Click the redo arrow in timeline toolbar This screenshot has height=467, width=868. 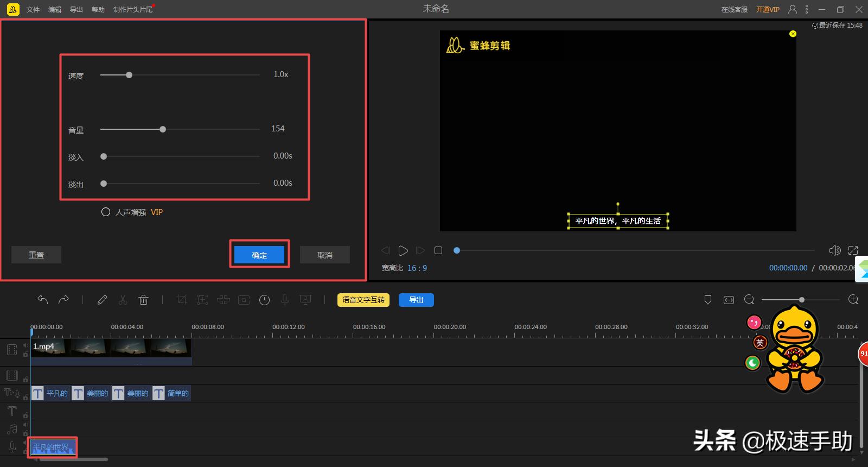click(63, 300)
